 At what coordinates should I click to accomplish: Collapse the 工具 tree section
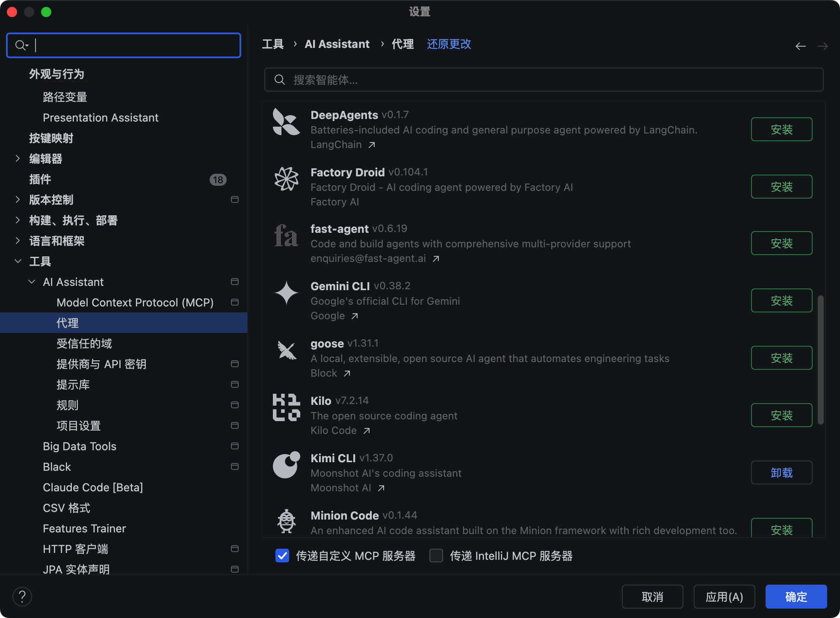tap(18, 261)
